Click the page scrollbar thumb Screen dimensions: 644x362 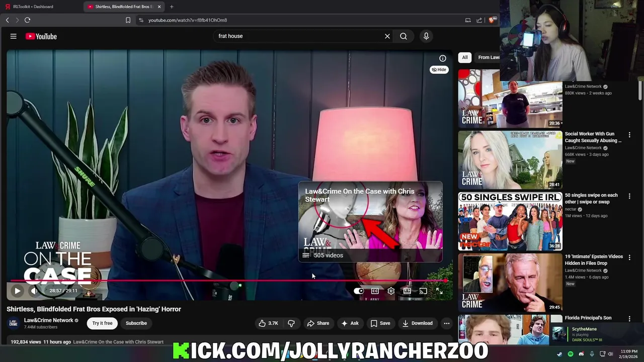pos(640,89)
